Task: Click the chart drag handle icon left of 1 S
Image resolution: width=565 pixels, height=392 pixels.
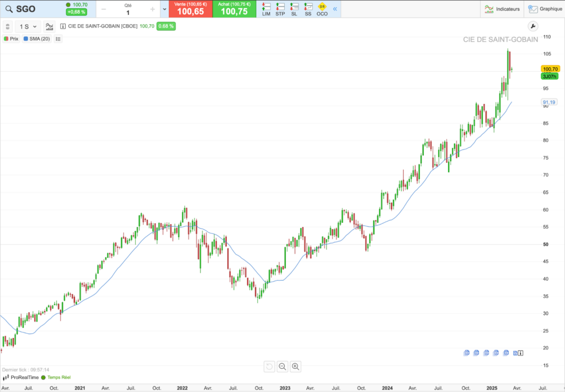Action: 8,26
